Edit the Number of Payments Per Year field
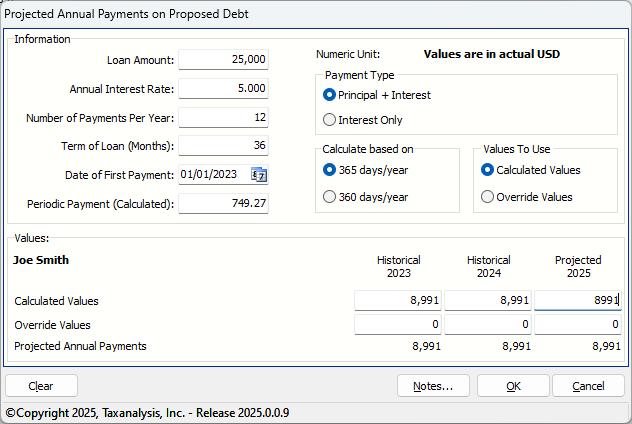The width and height of the screenshot is (632, 424). click(x=223, y=117)
